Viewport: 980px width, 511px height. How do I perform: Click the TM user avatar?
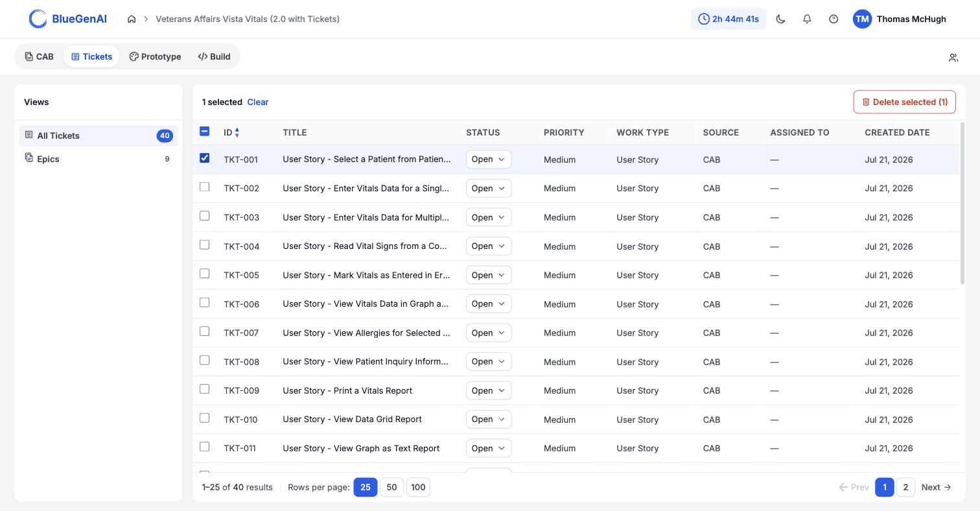click(x=862, y=19)
